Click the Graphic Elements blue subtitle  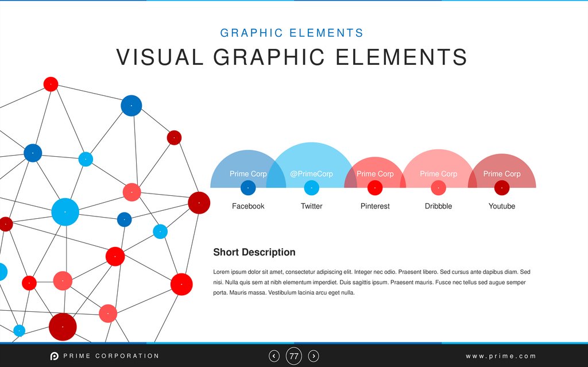(x=292, y=33)
